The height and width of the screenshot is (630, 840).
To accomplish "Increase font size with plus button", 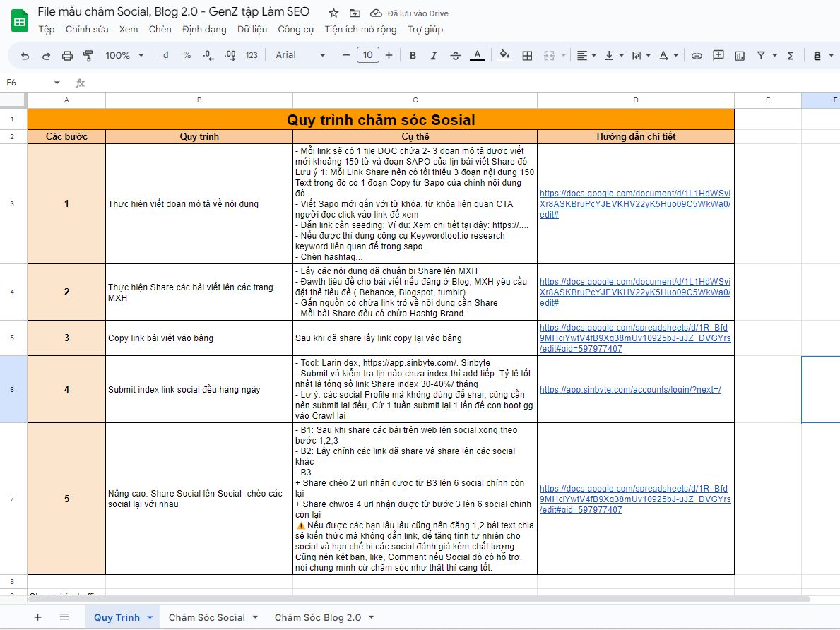I will click(389, 55).
